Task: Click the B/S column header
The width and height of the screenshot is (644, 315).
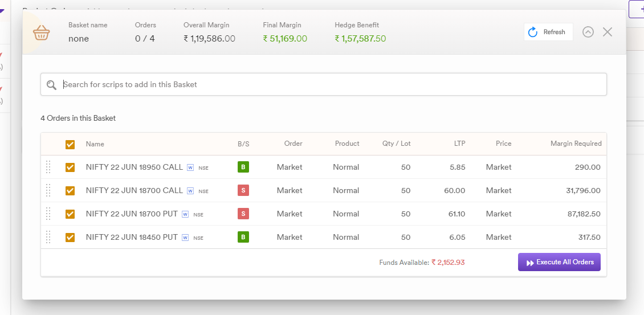Action: coord(243,144)
